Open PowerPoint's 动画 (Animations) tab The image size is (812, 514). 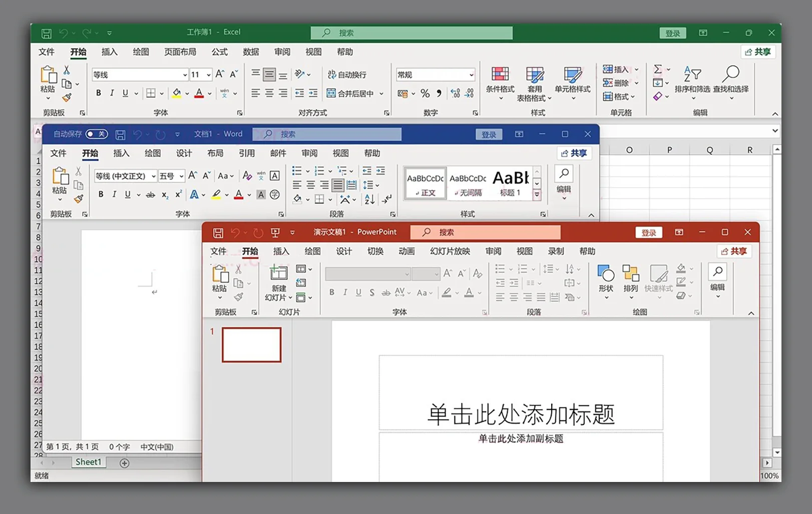407,251
